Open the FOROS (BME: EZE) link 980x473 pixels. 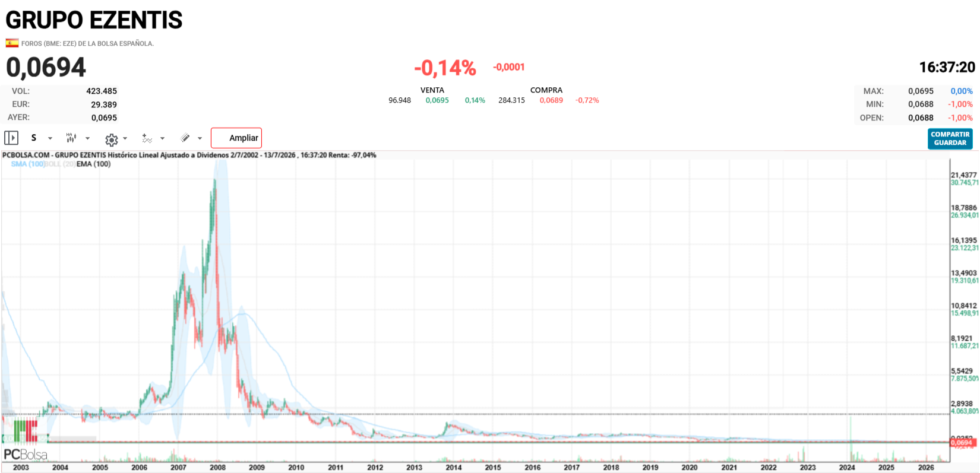pyautogui.click(x=87, y=43)
